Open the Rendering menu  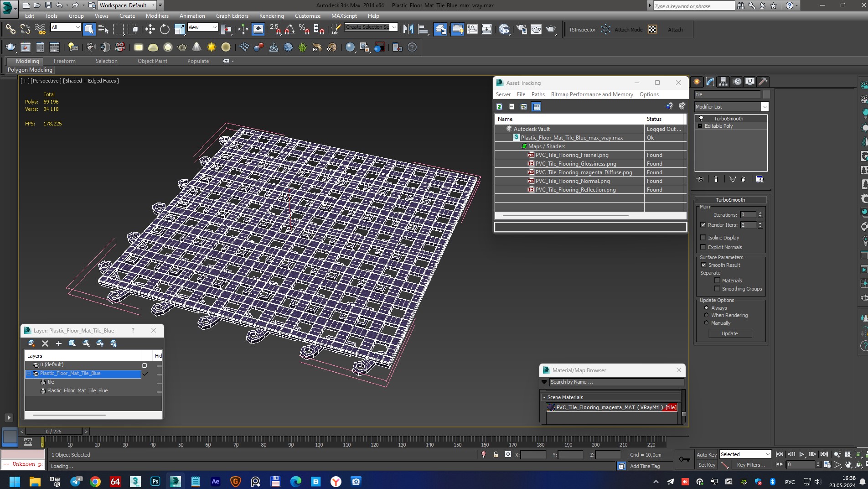coord(271,16)
